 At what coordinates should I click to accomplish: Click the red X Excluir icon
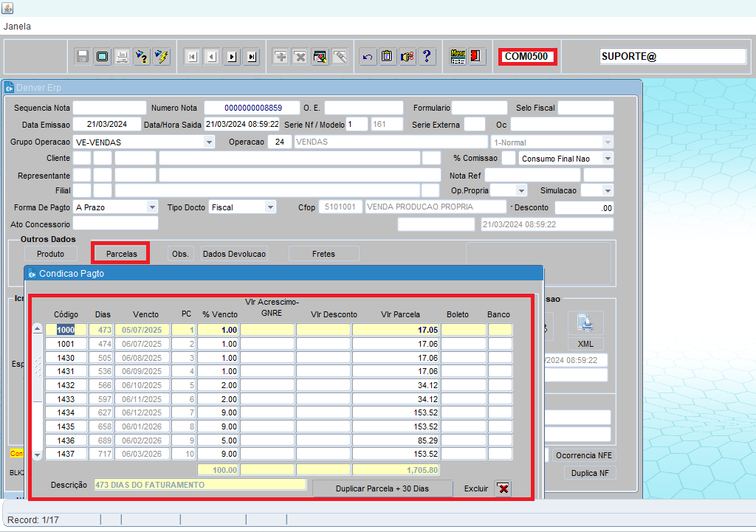point(503,488)
